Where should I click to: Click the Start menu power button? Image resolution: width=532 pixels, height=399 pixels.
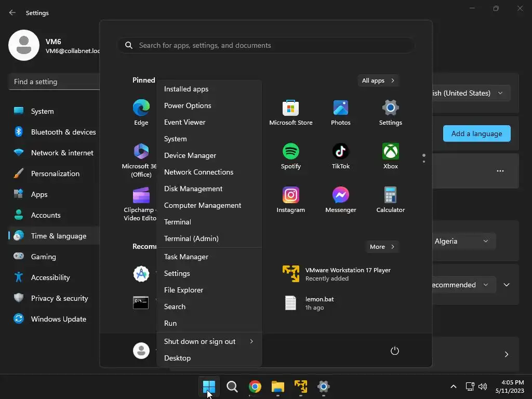coord(395,351)
